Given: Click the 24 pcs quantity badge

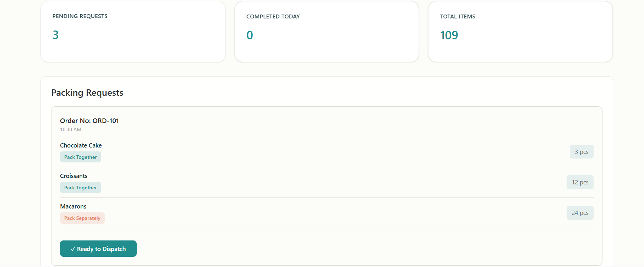Looking at the screenshot, I should click(580, 213).
